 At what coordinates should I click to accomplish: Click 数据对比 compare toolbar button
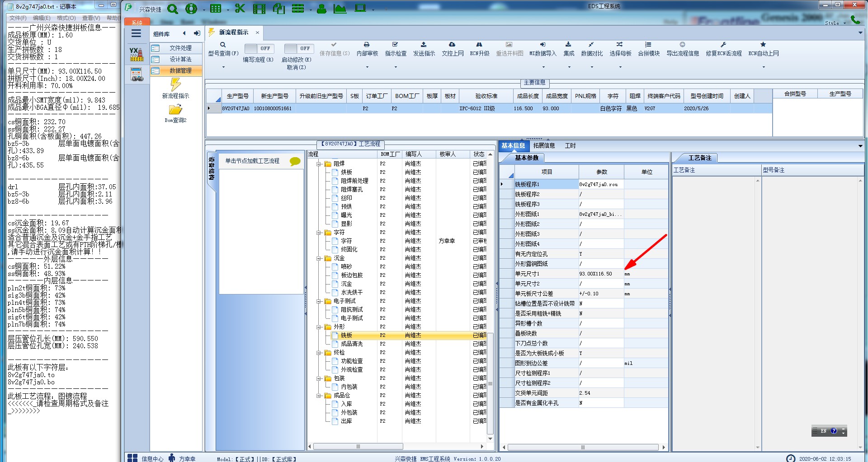point(591,49)
